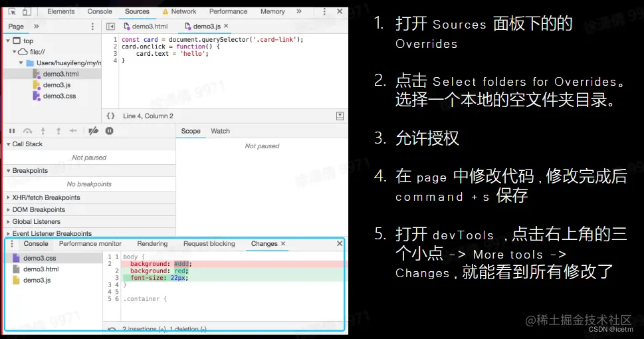Open demo3.js in the file tree
The image size is (644, 339).
click(x=56, y=85)
